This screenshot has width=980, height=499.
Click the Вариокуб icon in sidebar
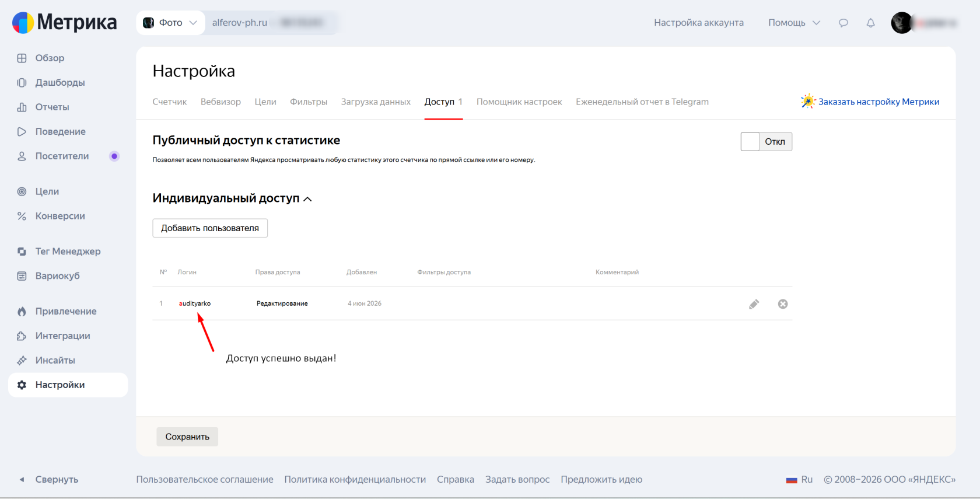(22, 276)
